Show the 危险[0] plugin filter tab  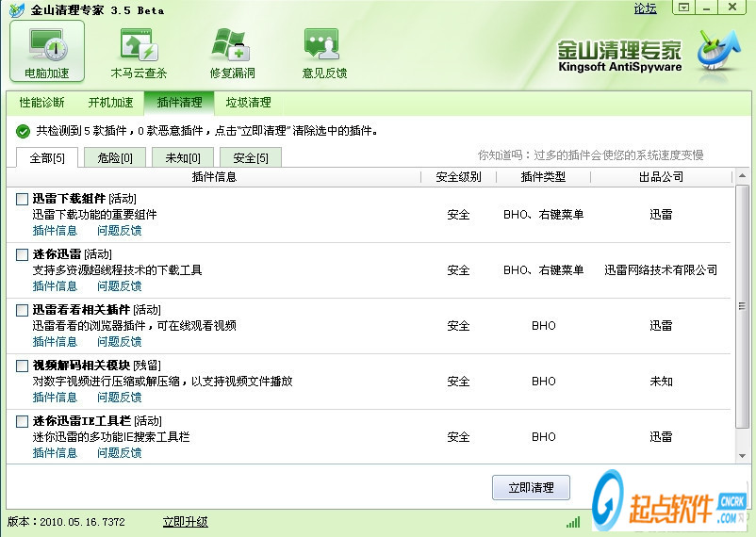click(115, 157)
